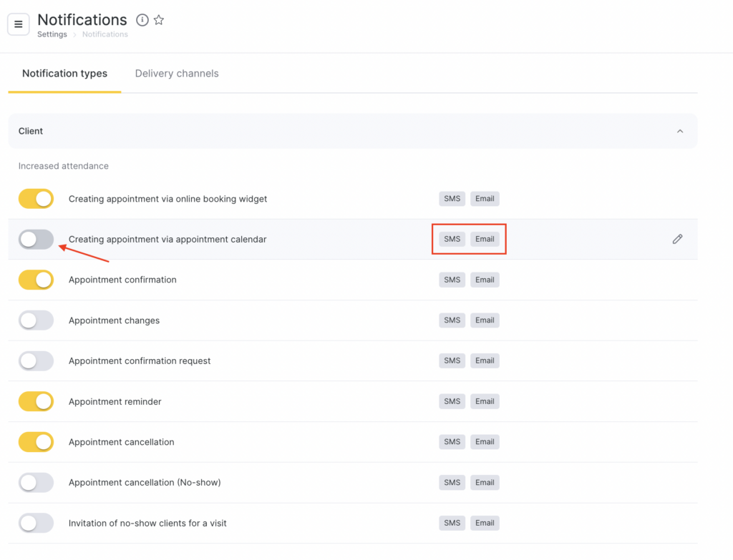Click Email tag for Appointment reminder

tap(485, 401)
